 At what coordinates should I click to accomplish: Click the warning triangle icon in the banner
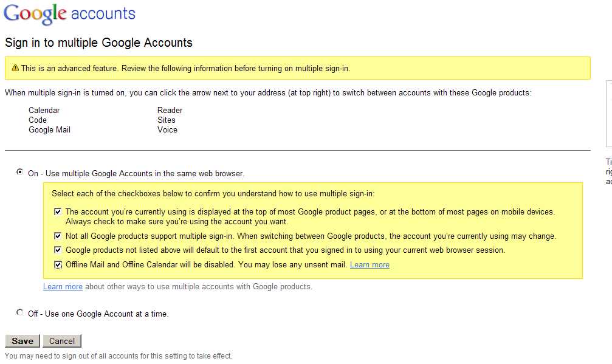pos(15,68)
